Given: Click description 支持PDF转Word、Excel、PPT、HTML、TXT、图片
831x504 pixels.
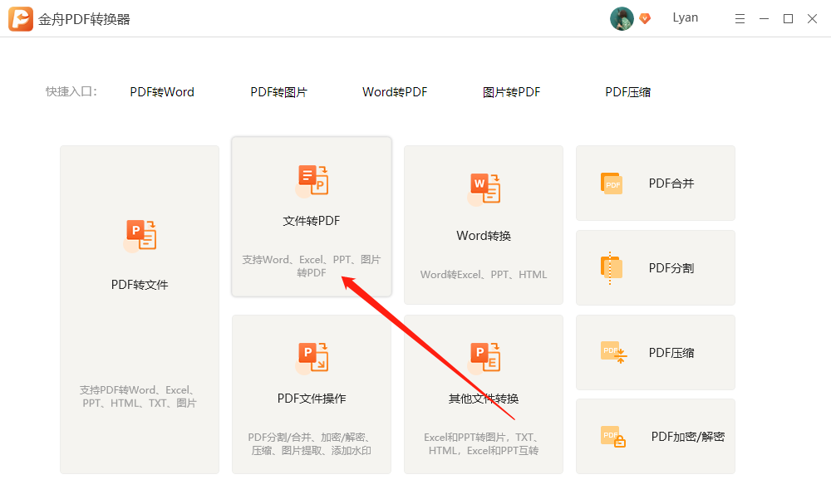Looking at the screenshot, I should point(140,397).
